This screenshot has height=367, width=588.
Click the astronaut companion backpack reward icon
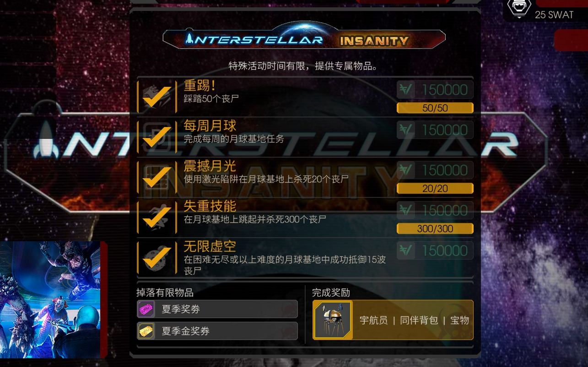[333, 320]
